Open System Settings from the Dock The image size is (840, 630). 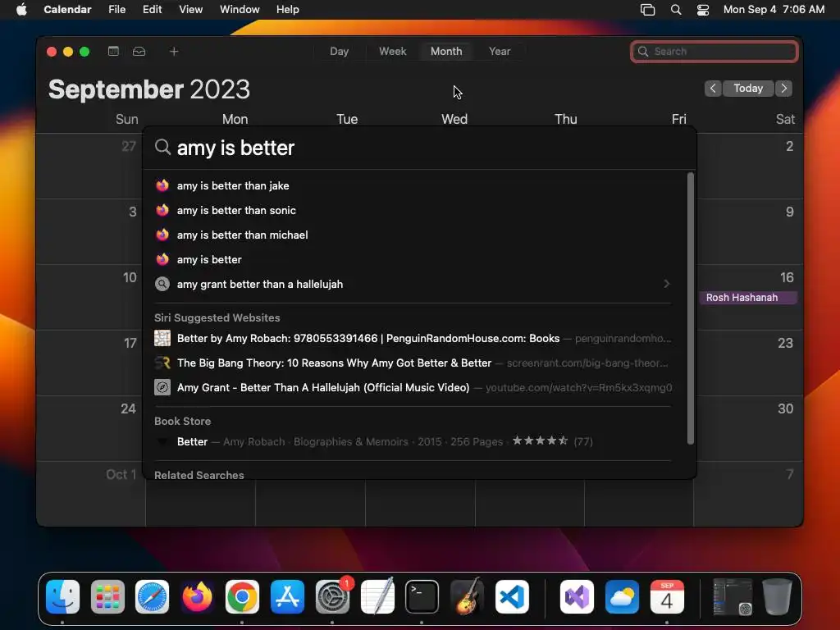tap(332, 597)
